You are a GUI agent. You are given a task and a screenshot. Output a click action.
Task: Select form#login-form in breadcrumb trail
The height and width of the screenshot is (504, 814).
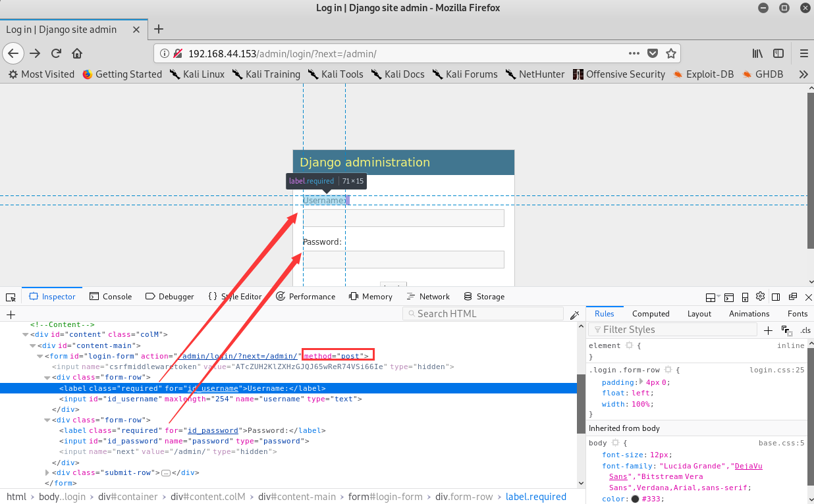tap(386, 497)
